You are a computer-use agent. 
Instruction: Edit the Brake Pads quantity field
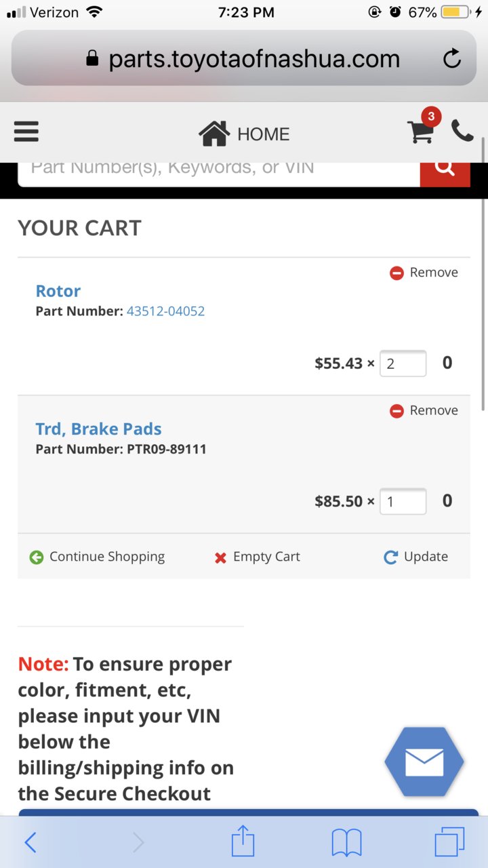403,502
